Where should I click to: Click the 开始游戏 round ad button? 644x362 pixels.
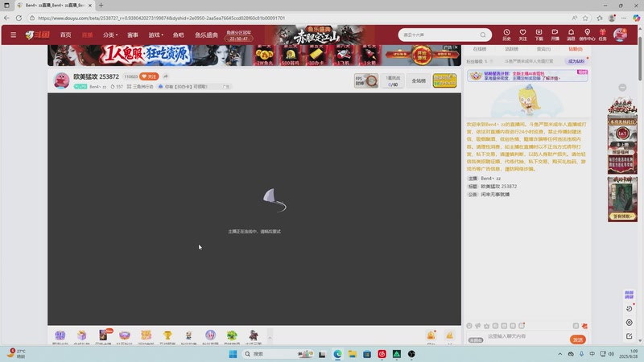coord(422,56)
